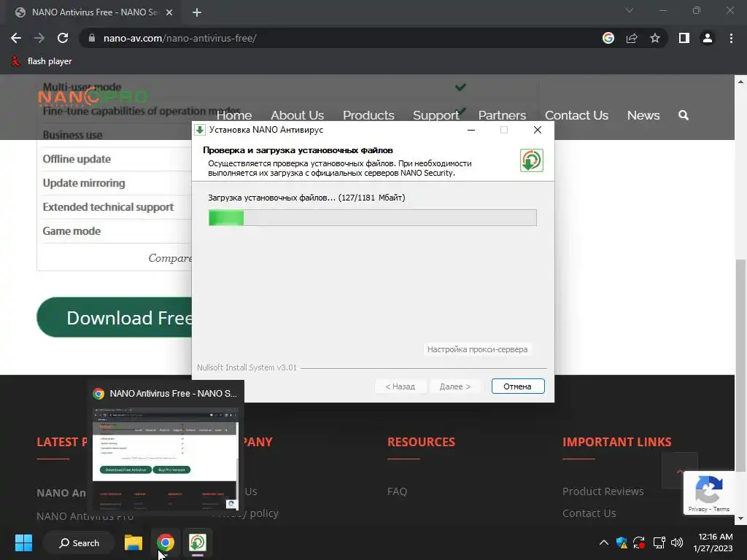Open Chrome three-dot menu
Screen dimensions: 747x560
[x=731, y=38]
